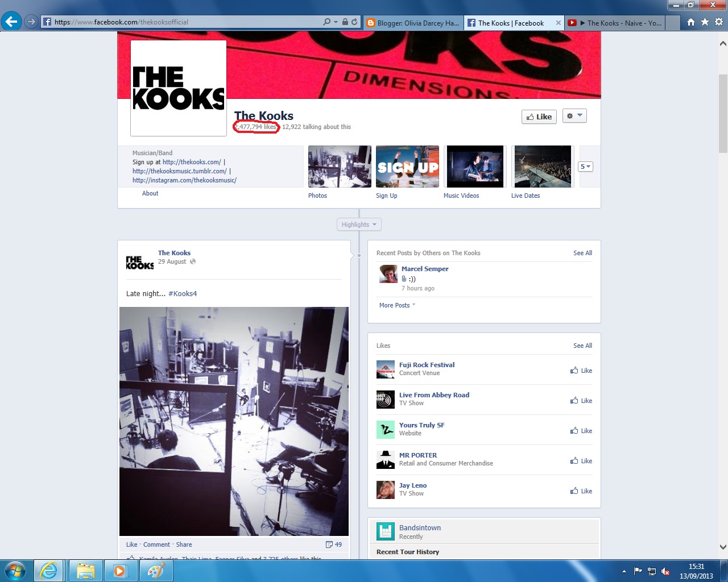Like The Kooks page
The width and height of the screenshot is (728, 582).
tap(539, 117)
